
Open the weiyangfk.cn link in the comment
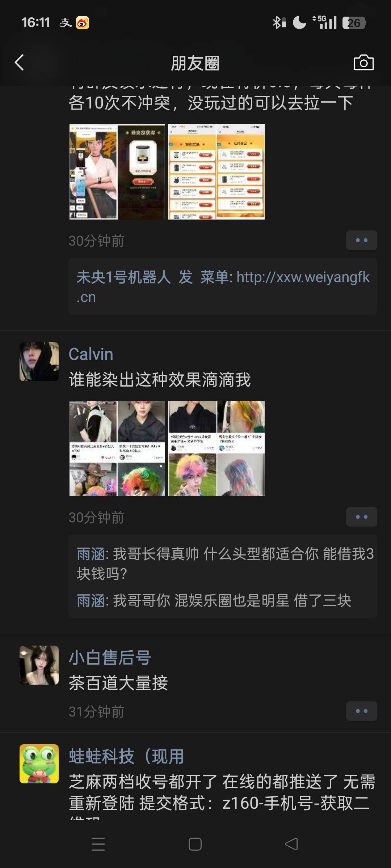click(223, 287)
